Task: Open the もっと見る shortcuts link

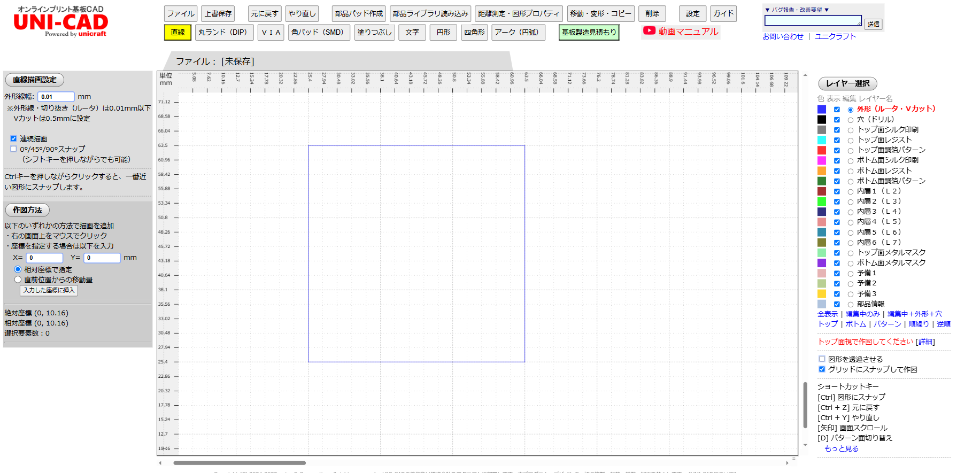Action: click(x=841, y=449)
